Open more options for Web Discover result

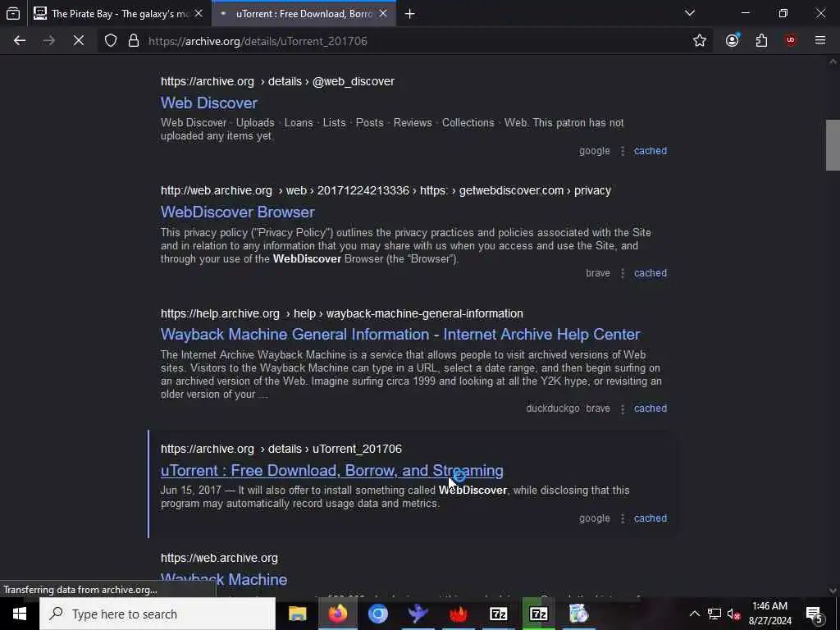click(x=622, y=151)
